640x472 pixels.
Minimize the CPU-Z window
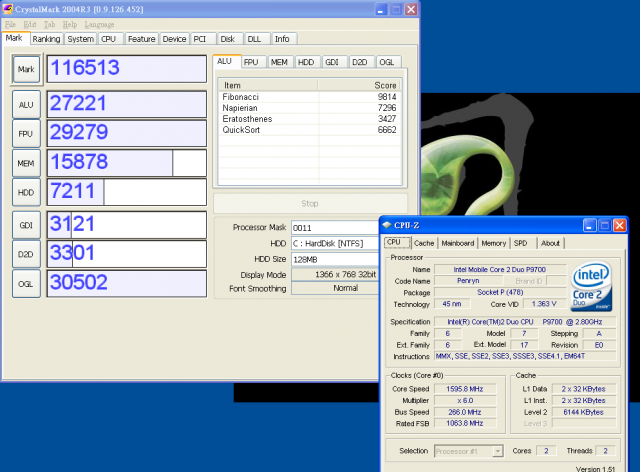tap(589, 225)
